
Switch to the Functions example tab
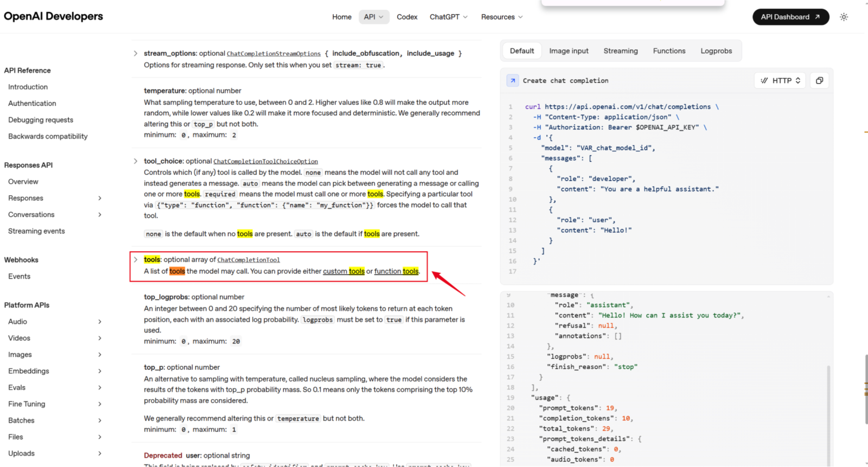coord(669,51)
